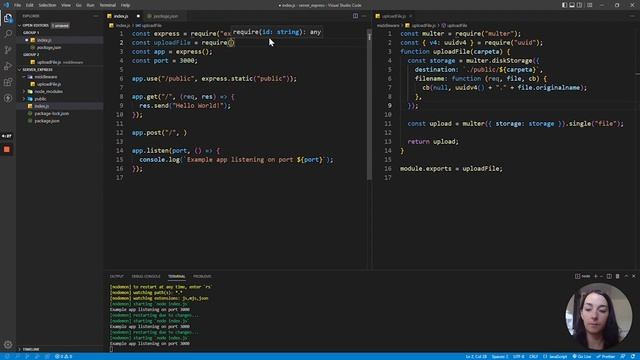The height and width of the screenshot is (360, 640).
Task: Open the Search view in the activity bar
Action: [8, 34]
